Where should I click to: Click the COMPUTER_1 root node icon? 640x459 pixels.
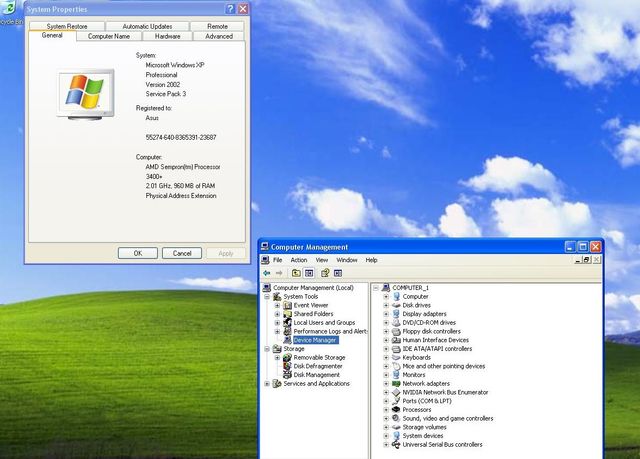pos(386,288)
